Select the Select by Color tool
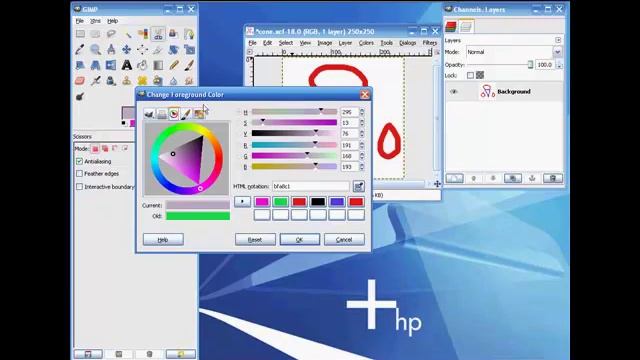Image resolution: width=640 pixels, height=360 pixels. 142,34
